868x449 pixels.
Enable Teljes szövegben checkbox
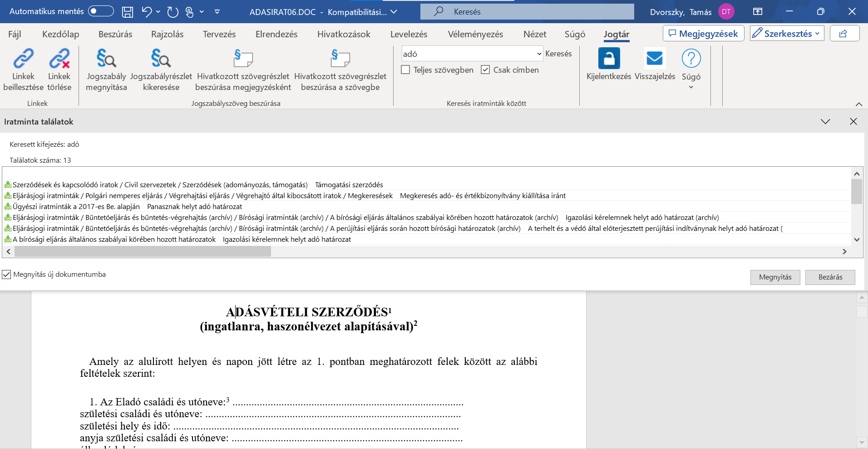click(406, 70)
